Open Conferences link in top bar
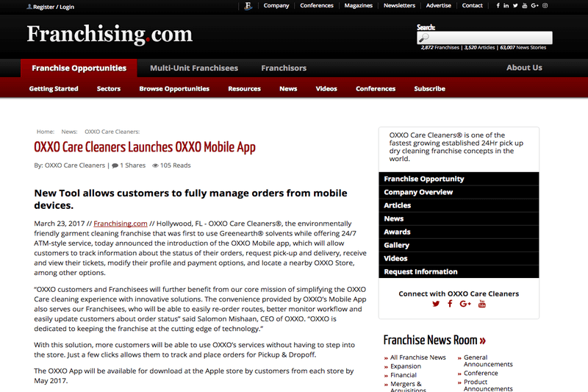Viewport: 588px width, 392px height. click(317, 6)
